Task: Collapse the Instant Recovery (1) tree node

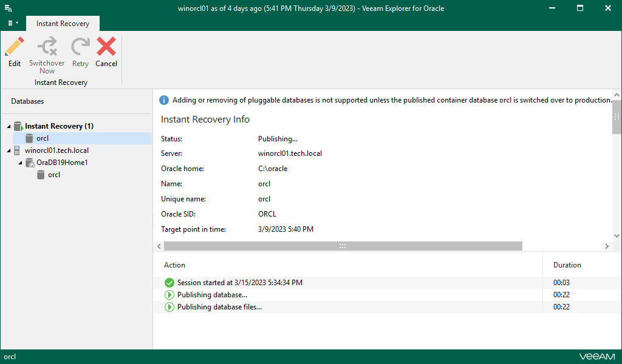Action: point(9,126)
